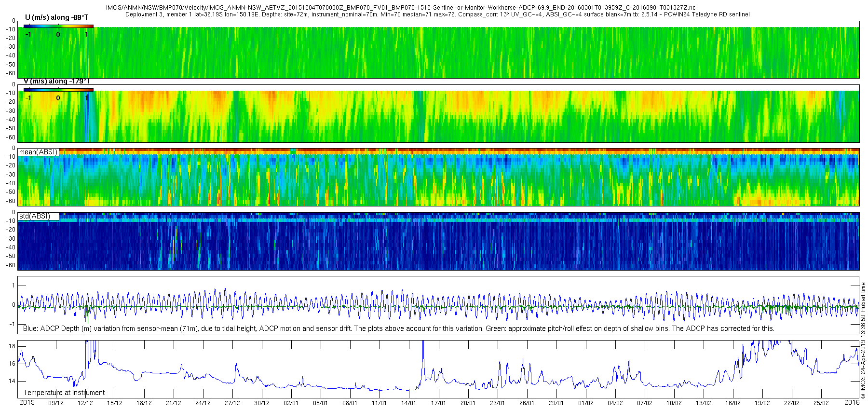This screenshot has width=868, height=410.
Task: Click the '15/12' date tick
Action: [x=115, y=403]
